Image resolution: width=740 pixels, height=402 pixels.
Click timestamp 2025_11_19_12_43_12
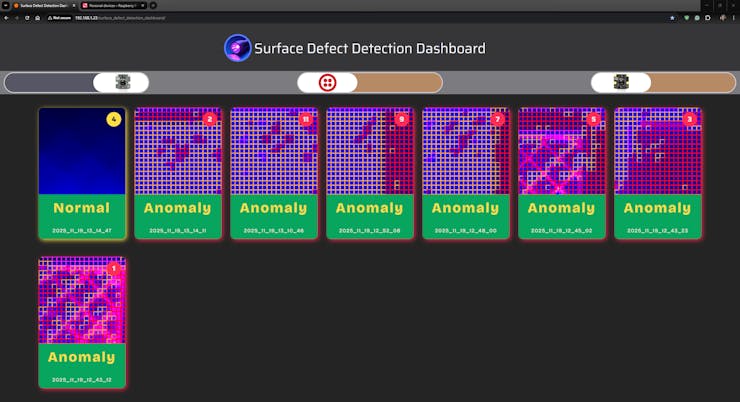[82, 380]
